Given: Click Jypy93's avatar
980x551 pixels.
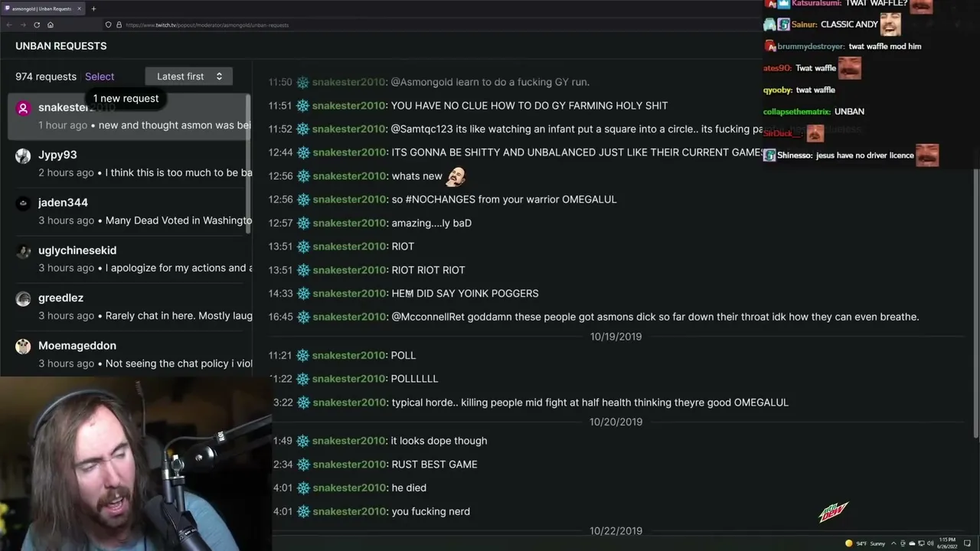Looking at the screenshot, I should coord(23,156).
